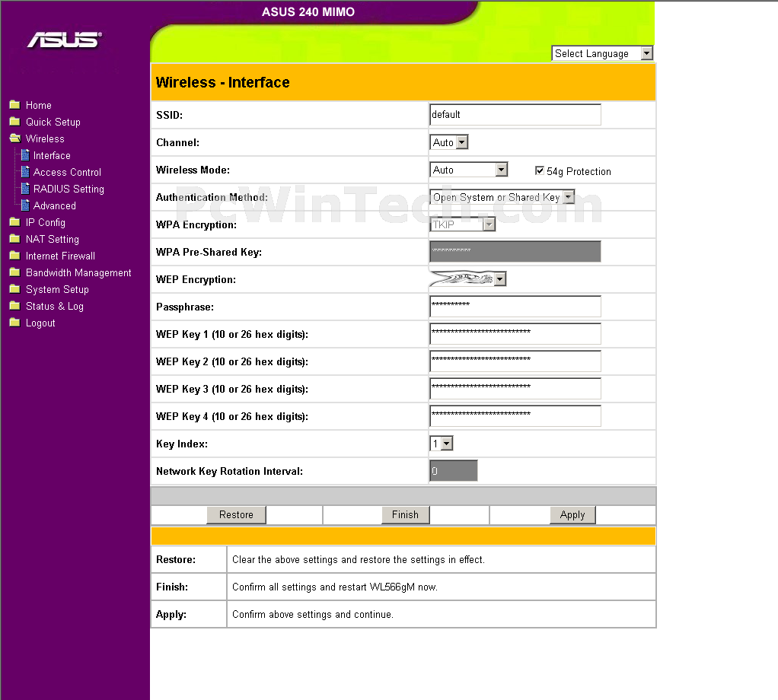Click the Apply button
The height and width of the screenshot is (700, 778).
pos(572,514)
